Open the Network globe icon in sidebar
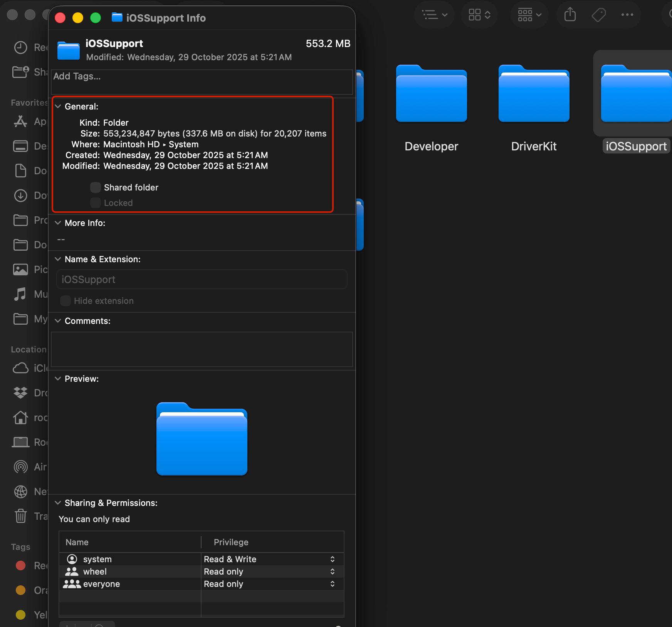 (20, 492)
